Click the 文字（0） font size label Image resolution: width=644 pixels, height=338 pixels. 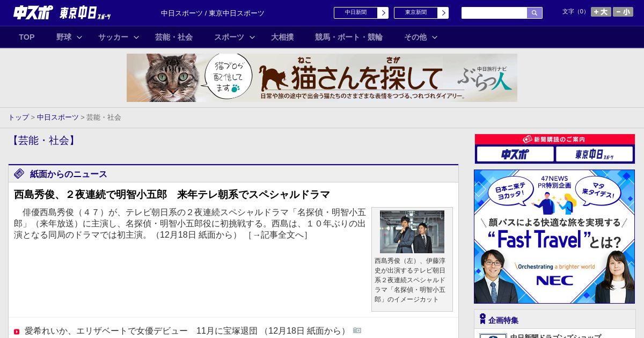tap(575, 12)
